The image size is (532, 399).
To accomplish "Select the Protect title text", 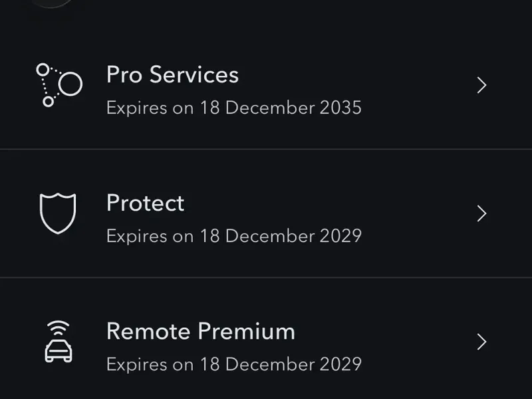I will pos(145,203).
